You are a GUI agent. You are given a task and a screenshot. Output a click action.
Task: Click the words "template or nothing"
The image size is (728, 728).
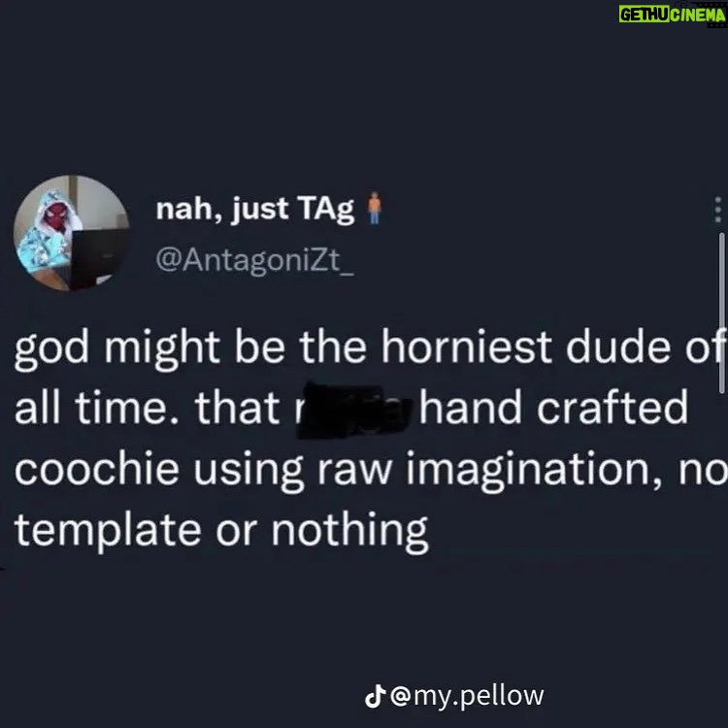pyautogui.click(x=221, y=530)
